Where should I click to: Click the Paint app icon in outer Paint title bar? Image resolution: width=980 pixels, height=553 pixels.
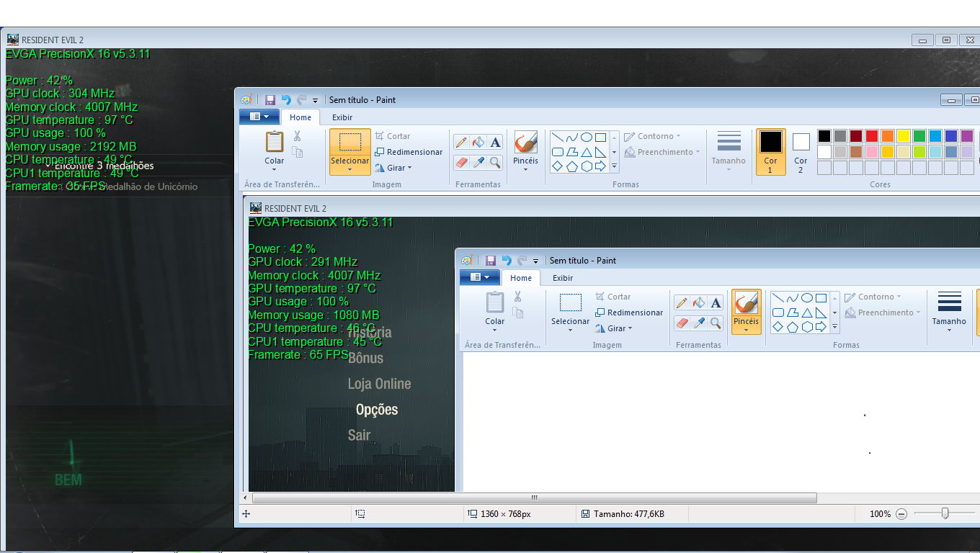246,100
